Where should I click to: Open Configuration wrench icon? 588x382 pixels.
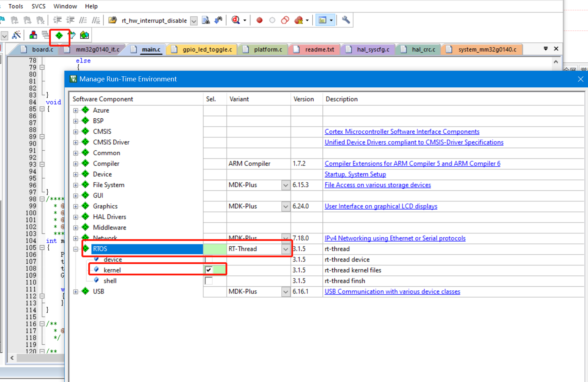tap(346, 20)
